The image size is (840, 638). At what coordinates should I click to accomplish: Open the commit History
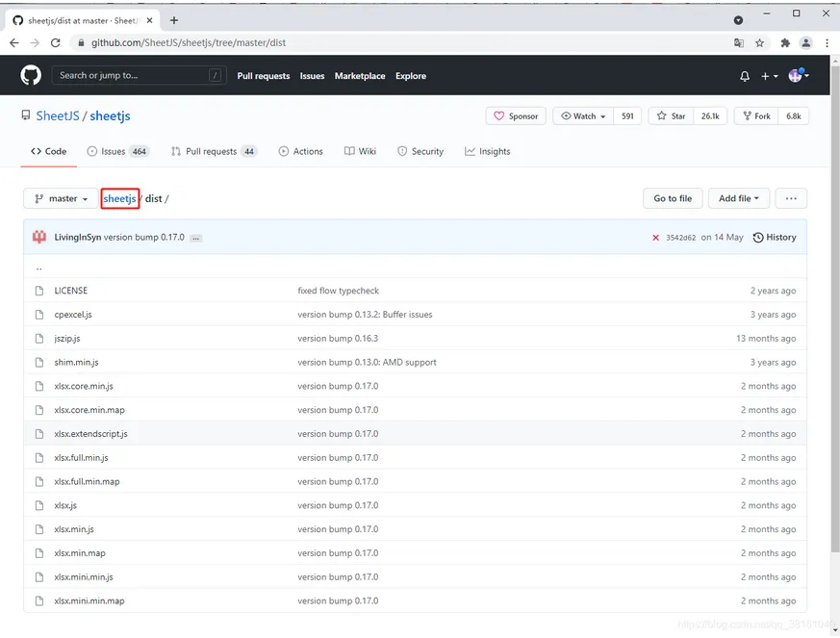[775, 238]
